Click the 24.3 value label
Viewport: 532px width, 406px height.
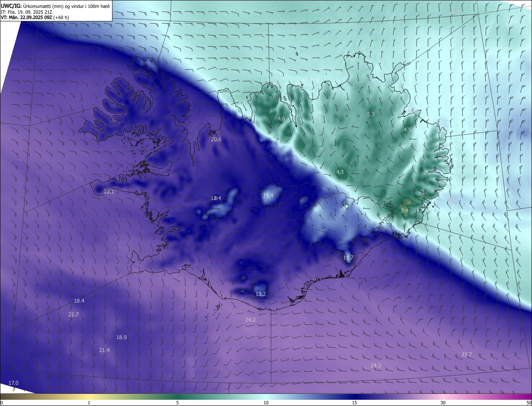[376, 365]
